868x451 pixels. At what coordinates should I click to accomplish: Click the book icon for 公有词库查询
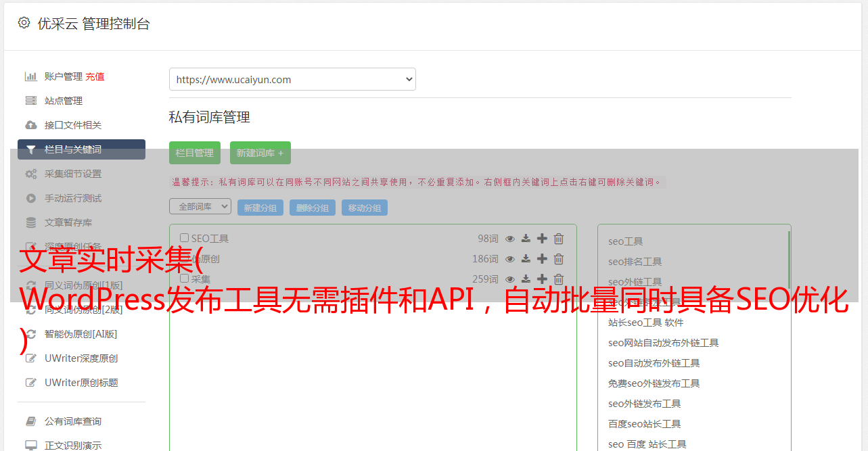tap(31, 421)
